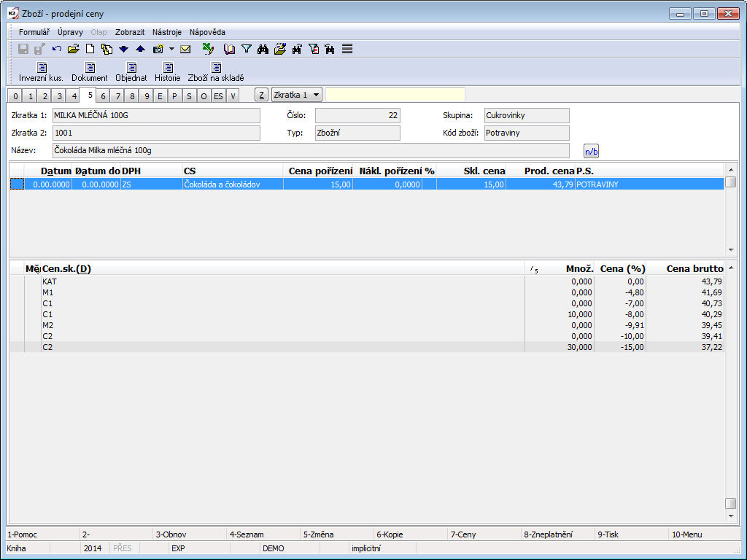Click the dark blue down arrow icon

pyautogui.click(x=123, y=49)
